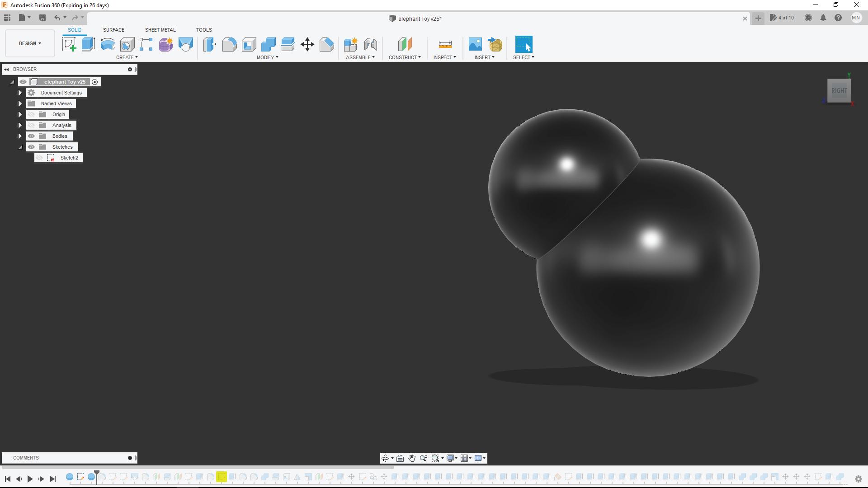Screen dimensions: 868x488
Task: Click the Create Sketch tool icon
Action: 69,44
